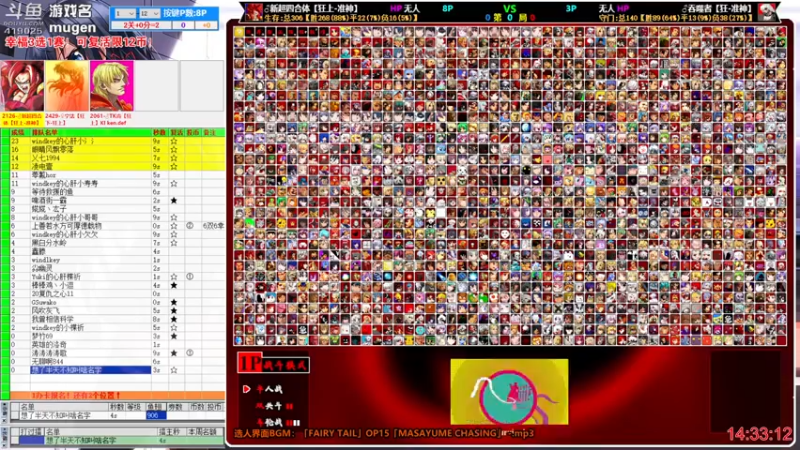Click the 14:33:12 clock readout

(759, 435)
